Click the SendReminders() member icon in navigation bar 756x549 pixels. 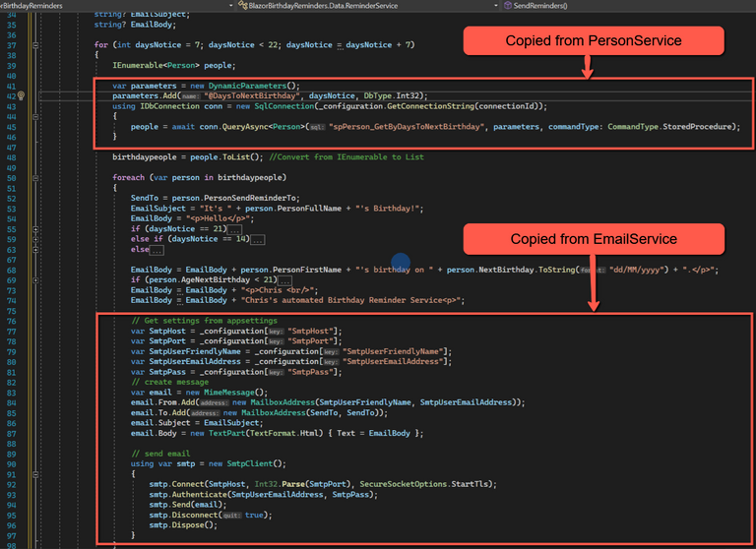pos(506,5)
